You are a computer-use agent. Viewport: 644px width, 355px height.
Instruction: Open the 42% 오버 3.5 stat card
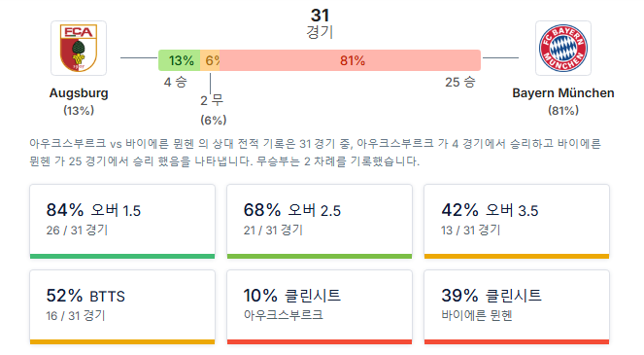(x=517, y=222)
